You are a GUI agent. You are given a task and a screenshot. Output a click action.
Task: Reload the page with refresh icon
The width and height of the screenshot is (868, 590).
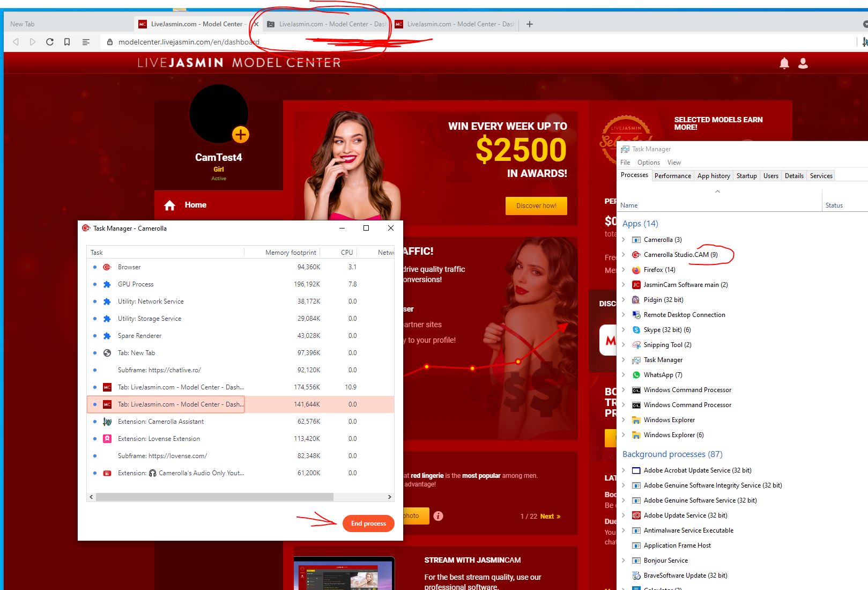(x=50, y=42)
